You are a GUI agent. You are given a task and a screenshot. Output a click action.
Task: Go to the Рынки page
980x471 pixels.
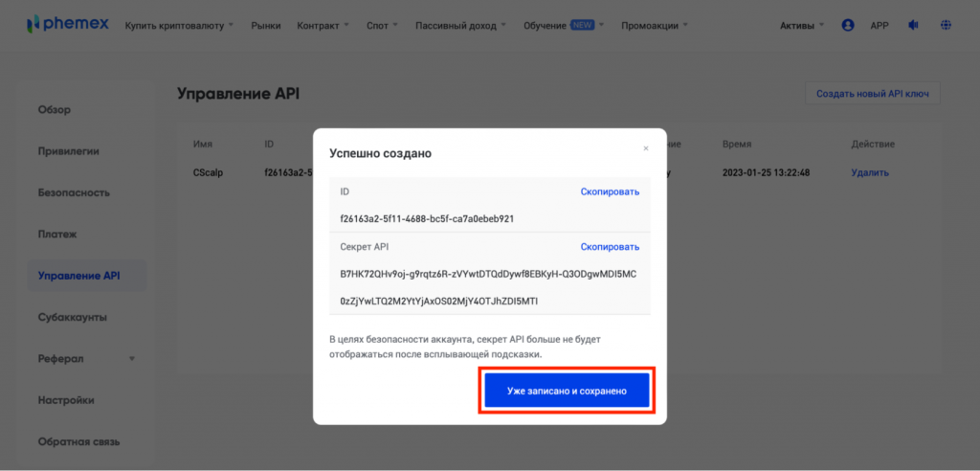[266, 26]
